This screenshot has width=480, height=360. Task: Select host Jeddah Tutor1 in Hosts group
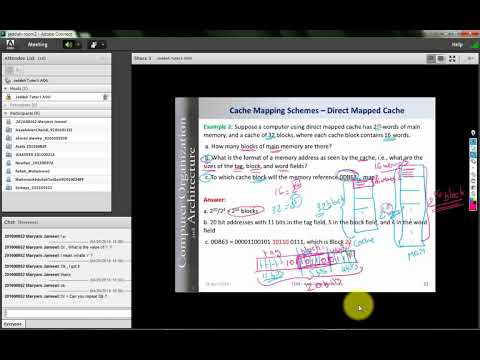(57, 97)
